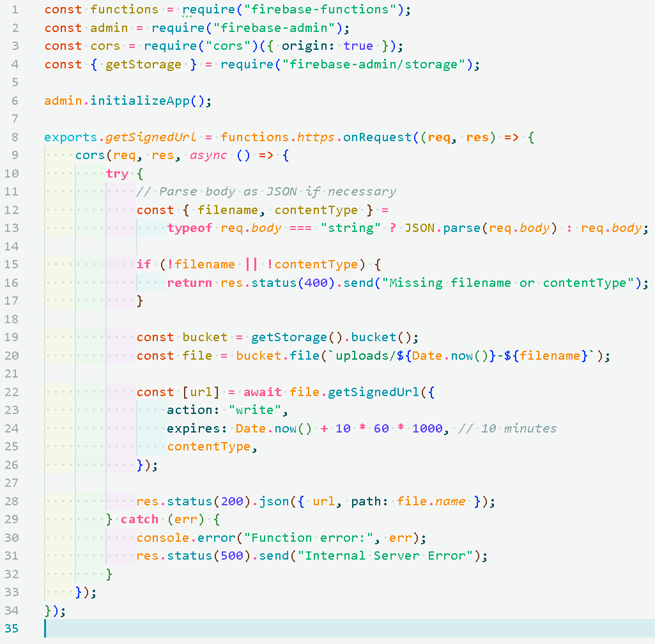The image size is (655, 644).
Task: Click line number 8 in the gutter
Action: pyautogui.click(x=15, y=137)
